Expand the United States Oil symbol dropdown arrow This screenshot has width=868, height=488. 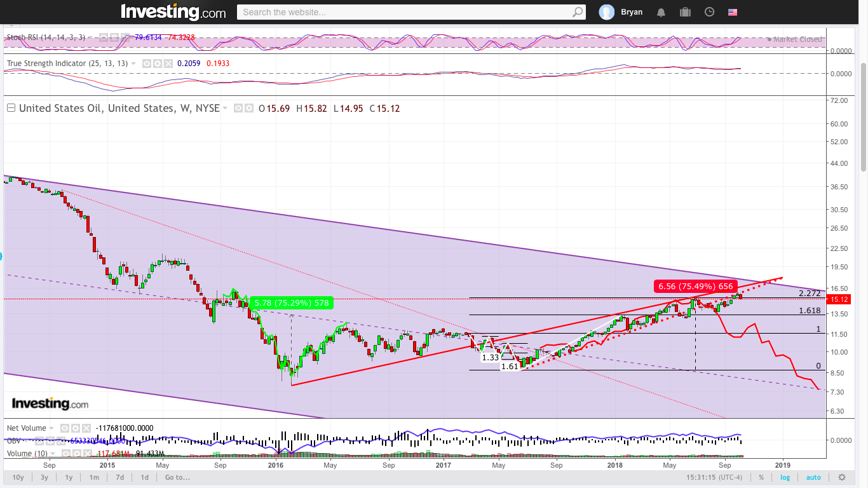tap(224, 109)
